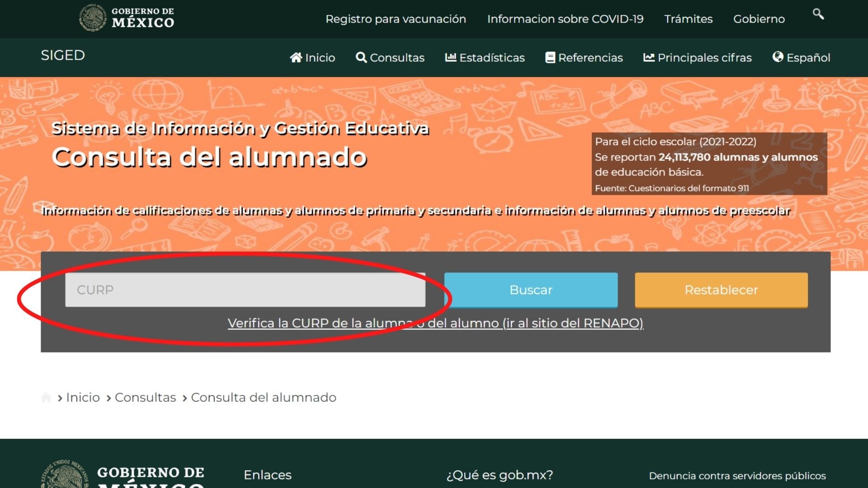This screenshot has height=488, width=868.
Task: Select Informacion sobre COVID-19
Action: point(566,19)
